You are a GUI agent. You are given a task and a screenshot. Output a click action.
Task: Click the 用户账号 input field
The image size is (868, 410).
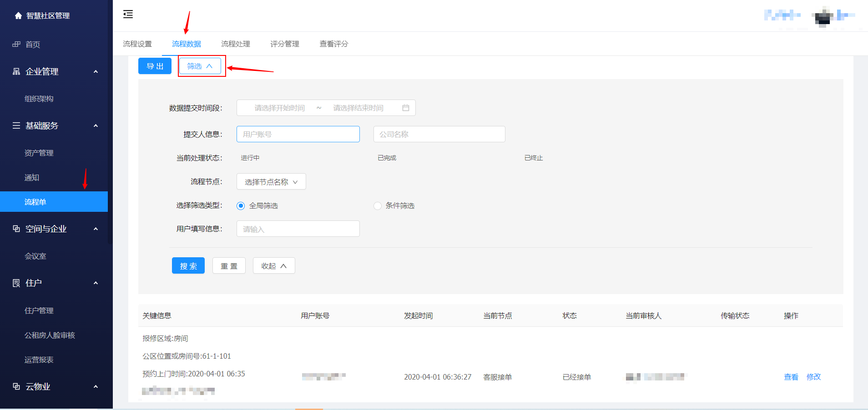tap(298, 135)
